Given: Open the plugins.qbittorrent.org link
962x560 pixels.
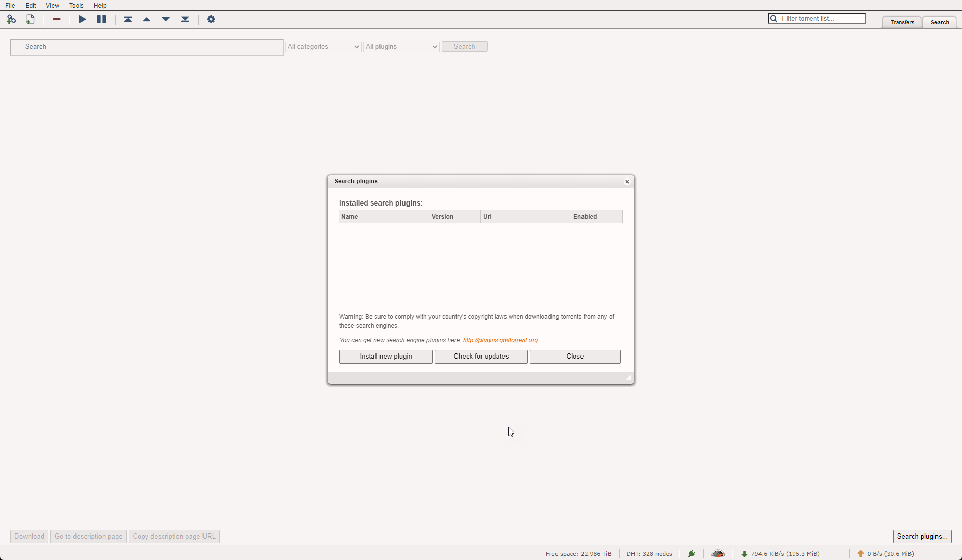Looking at the screenshot, I should (500, 340).
